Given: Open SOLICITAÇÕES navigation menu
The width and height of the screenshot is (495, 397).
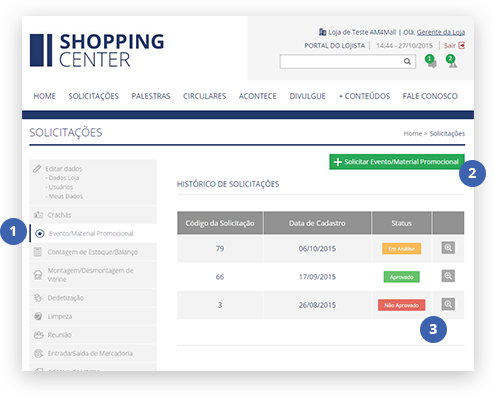Looking at the screenshot, I should tap(93, 96).
